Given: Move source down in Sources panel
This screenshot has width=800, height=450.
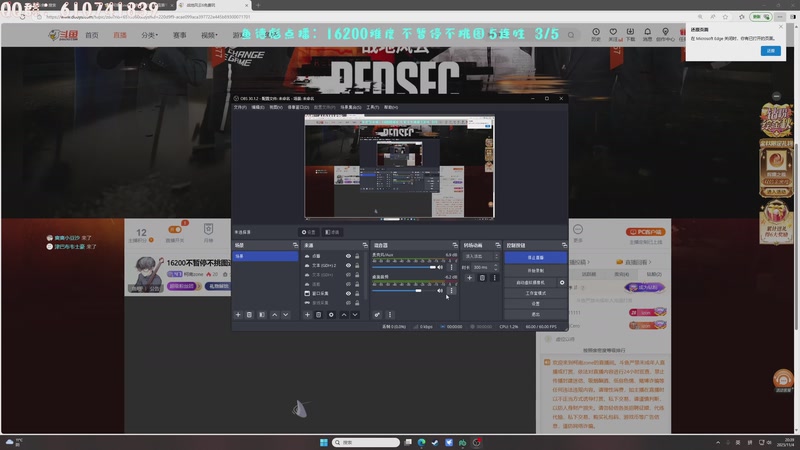Looking at the screenshot, I should tap(355, 315).
